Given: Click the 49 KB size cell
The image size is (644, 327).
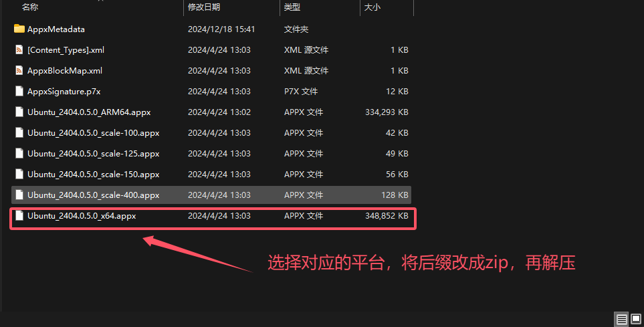Looking at the screenshot, I should coord(397,154).
